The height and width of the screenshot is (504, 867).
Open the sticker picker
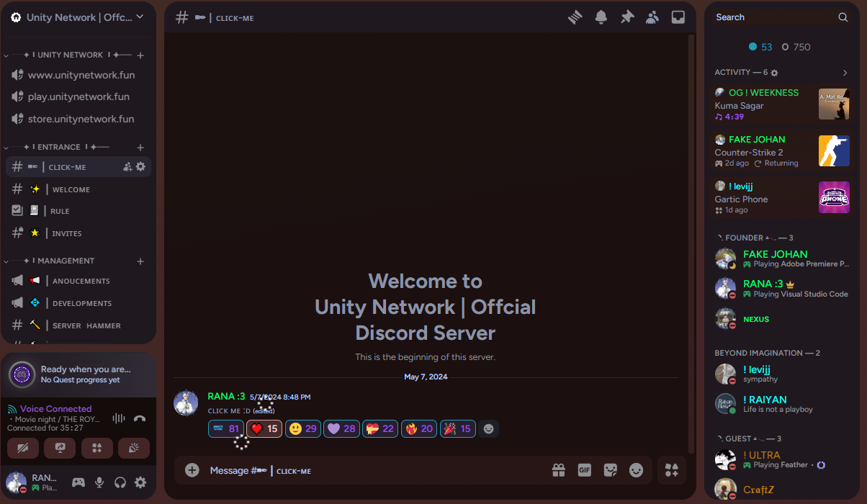click(611, 470)
